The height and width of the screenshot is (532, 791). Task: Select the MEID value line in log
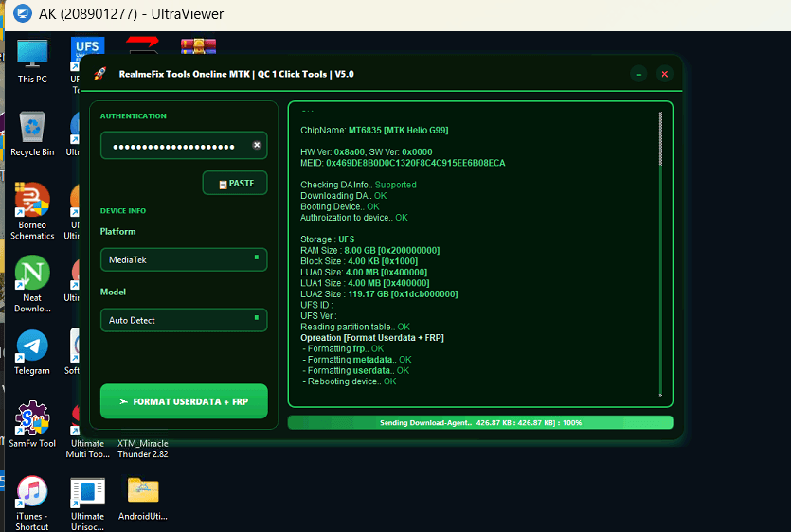[403, 163]
